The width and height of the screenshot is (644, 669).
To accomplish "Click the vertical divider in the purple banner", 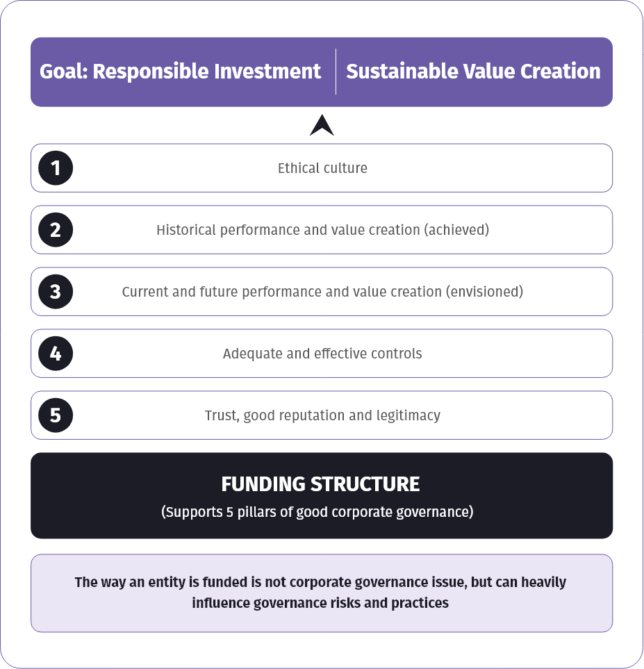I will 336,72.
